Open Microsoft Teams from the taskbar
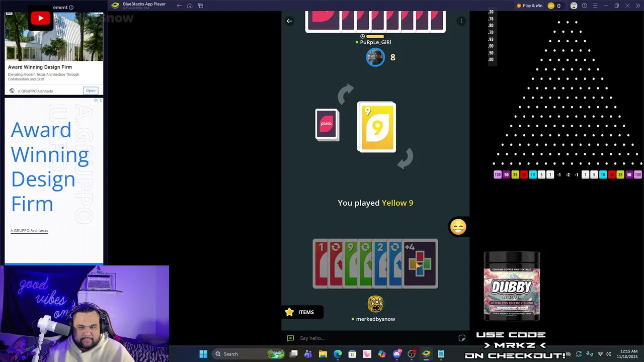 [x=308, y=354]
